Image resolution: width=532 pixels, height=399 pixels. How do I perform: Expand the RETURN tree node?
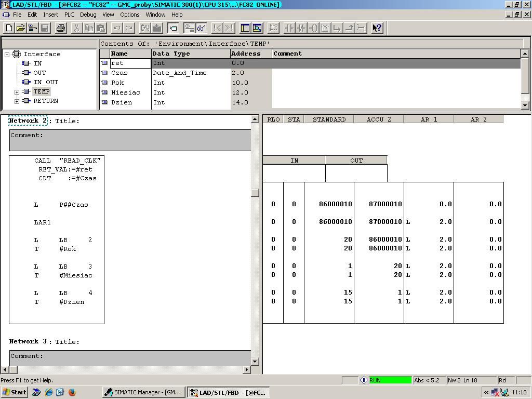[x=17, y=101]
